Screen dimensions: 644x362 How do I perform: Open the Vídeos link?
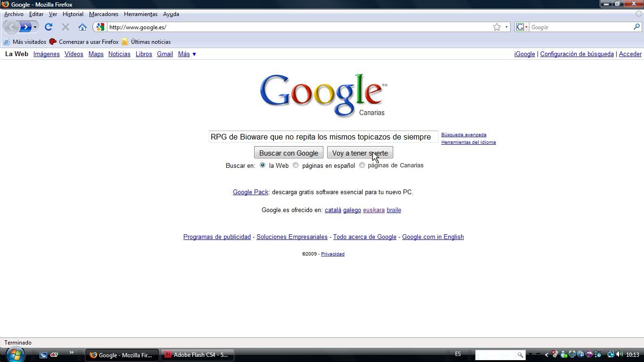click(x=74, y=54)
